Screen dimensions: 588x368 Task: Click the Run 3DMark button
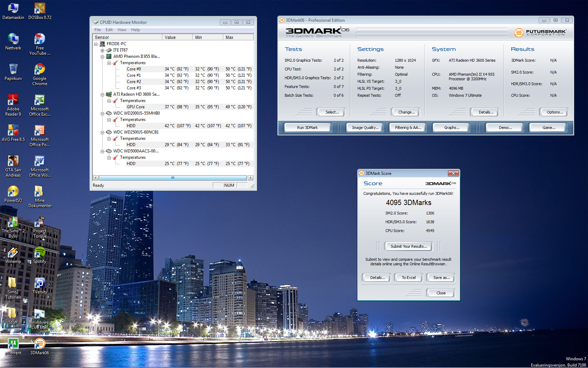click(307, 128)
